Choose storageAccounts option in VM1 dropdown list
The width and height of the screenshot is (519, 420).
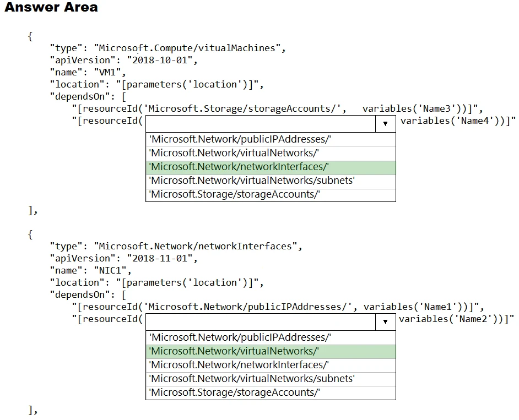(x=270, y=194)
